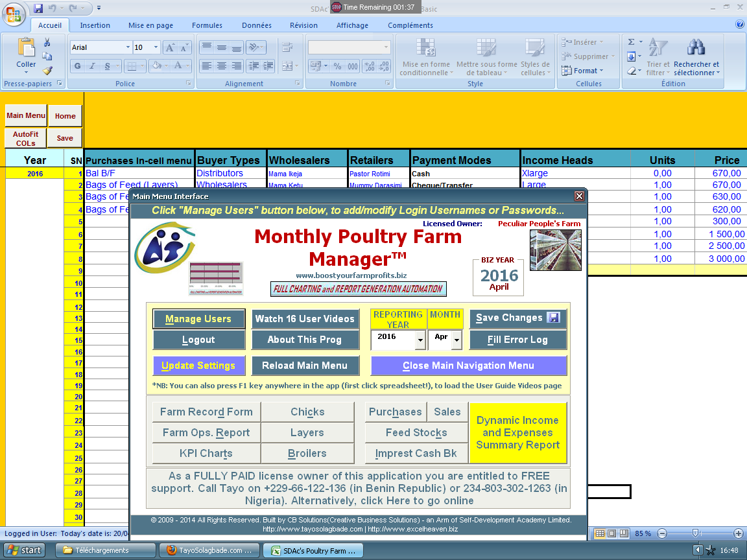Open the Formules ribbon tab
747x560 pixels.
point(207,25)
